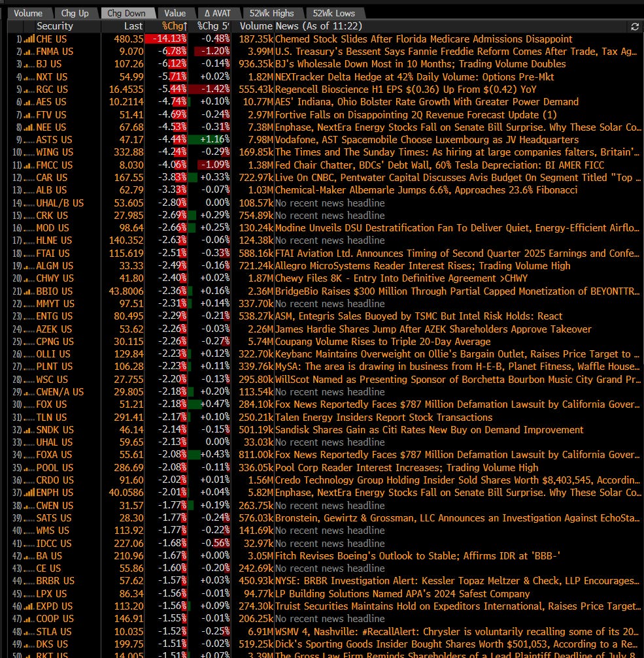Select the DKS US ticker

pos(52,644)
